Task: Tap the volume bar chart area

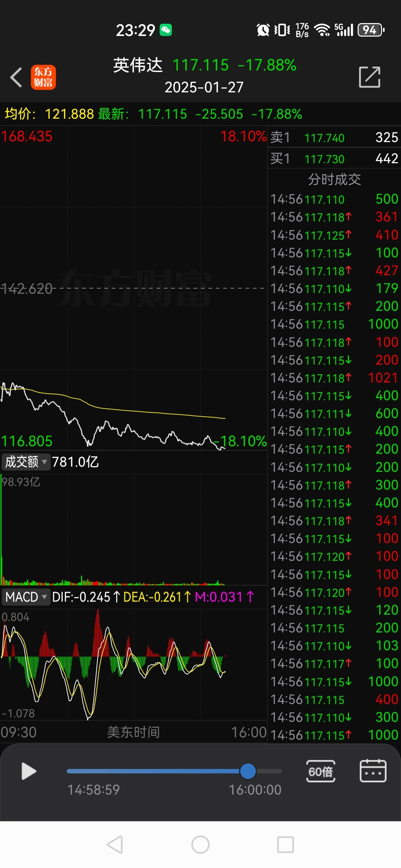Action: 134,529
